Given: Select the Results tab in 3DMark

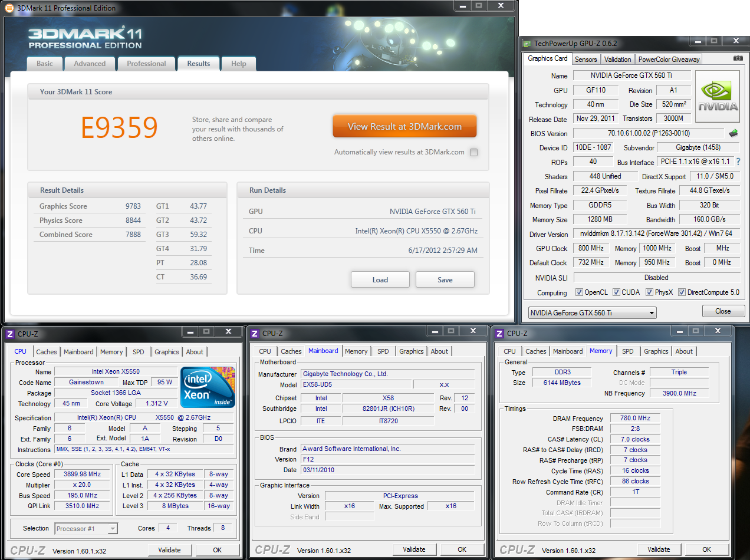Looking at the screenshot, I should (x=199, y=64).
